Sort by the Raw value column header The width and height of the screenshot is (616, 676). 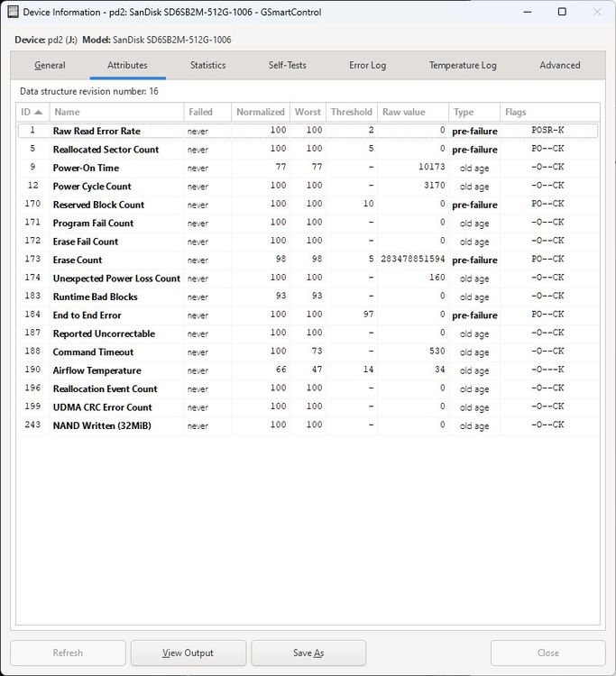coord(413,112)
